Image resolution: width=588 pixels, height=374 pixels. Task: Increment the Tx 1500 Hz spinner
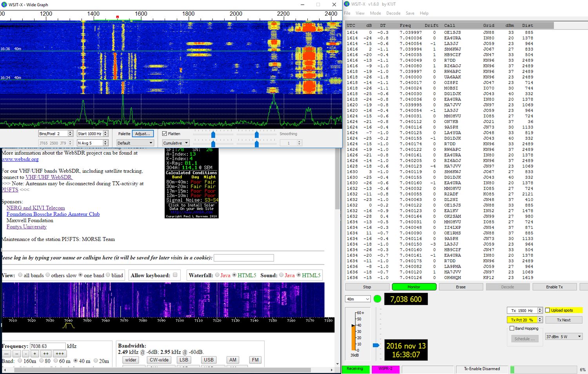[x=540, y=309]
